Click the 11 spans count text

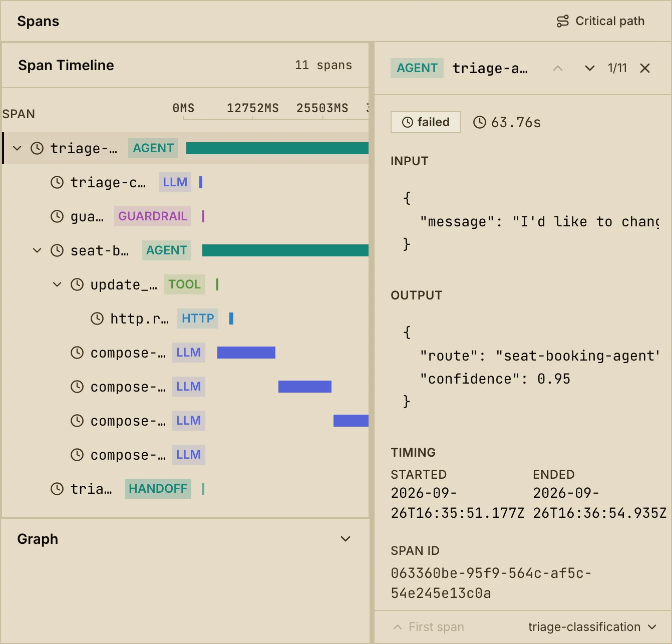click(323, 65)
